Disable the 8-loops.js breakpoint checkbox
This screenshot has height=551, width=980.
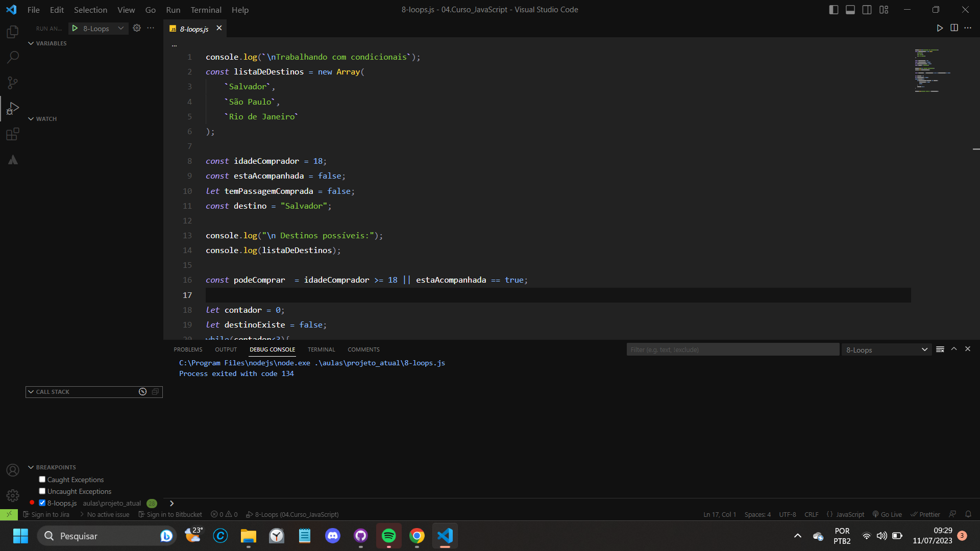[42, 503]
